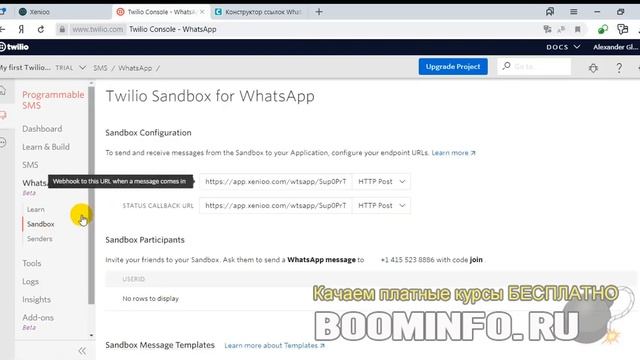Open the DOCS dropdown
Screen dimensions: 640x360
point(563,47)
